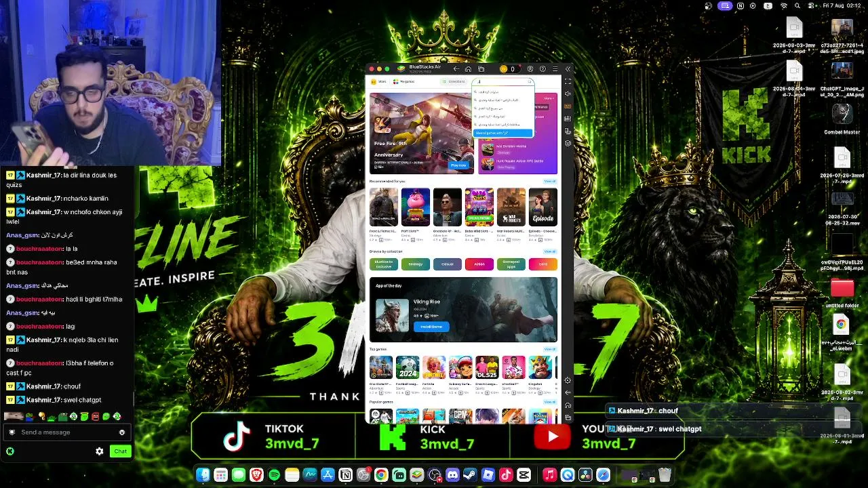868x488 pixels.
Task: Open BlueStacks hamburger menu
Action: click(x=555, y=68)
